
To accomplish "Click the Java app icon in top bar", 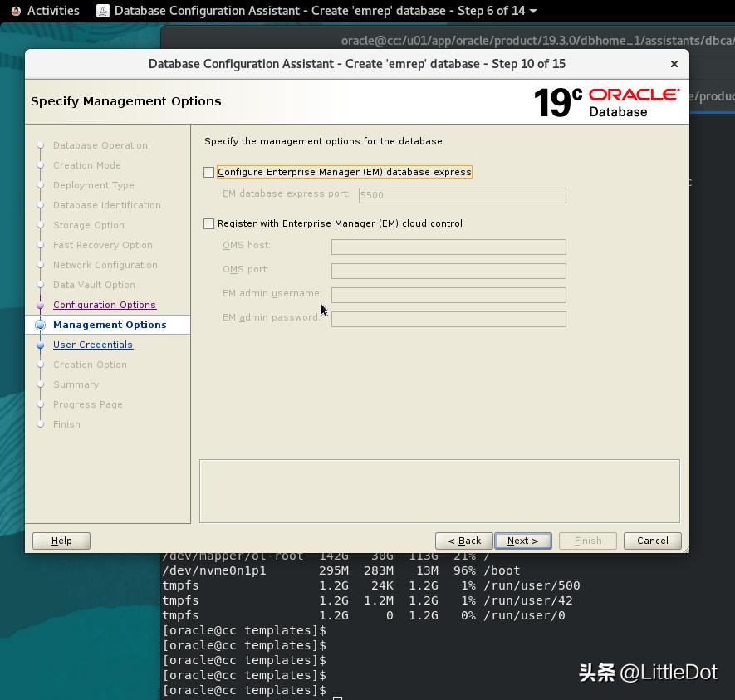I will (103, 10).
